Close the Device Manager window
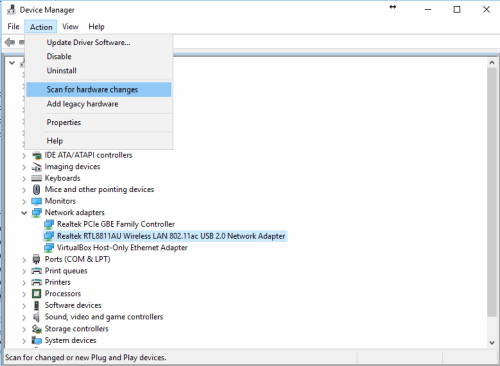Screen dimensions: 500x366 486,10
